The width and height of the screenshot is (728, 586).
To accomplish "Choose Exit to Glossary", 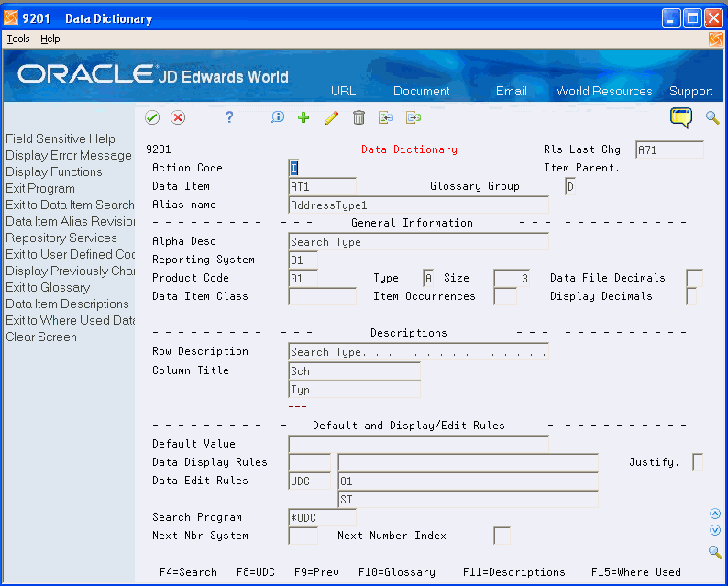I will point(48,287).
